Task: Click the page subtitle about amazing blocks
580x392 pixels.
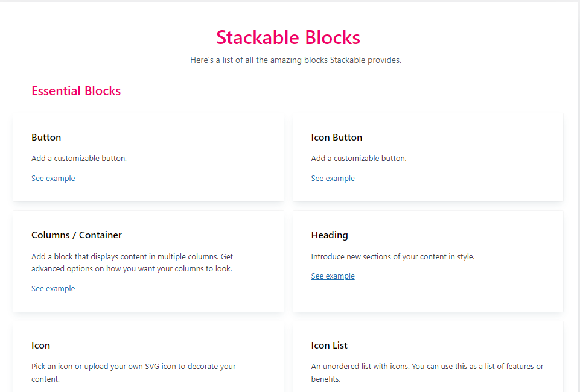Action: (296, 60)
